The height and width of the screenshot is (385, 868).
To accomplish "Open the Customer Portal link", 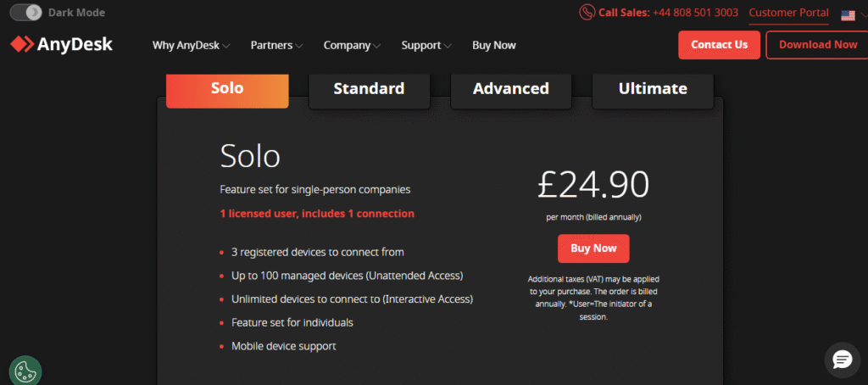I will tap(788, 13).
